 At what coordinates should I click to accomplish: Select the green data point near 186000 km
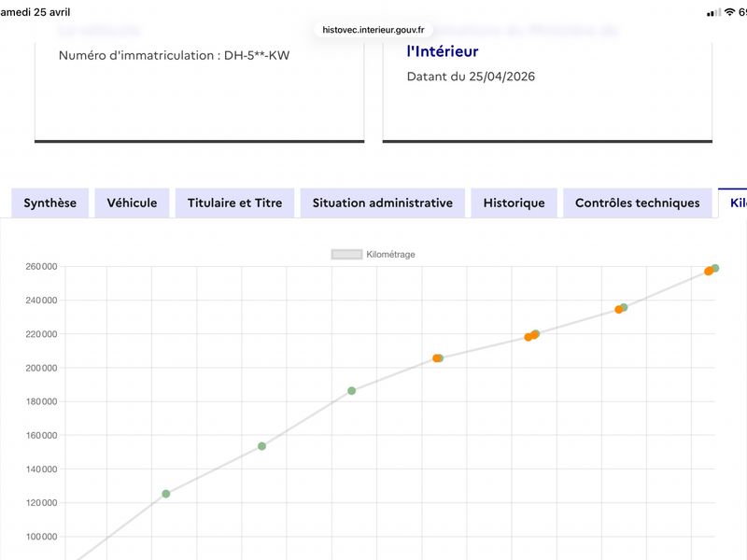352,391
